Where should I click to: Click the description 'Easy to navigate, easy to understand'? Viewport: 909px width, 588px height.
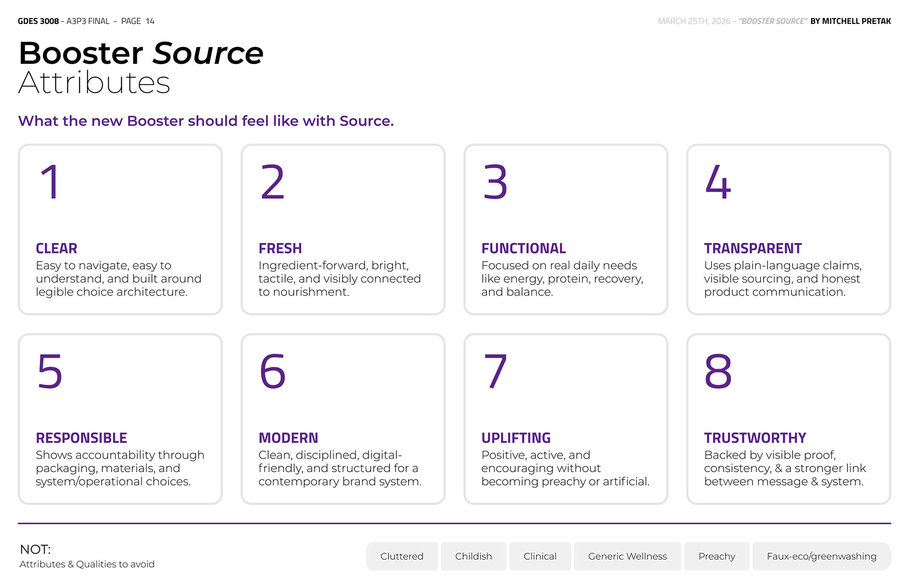(x=118, y=278)
